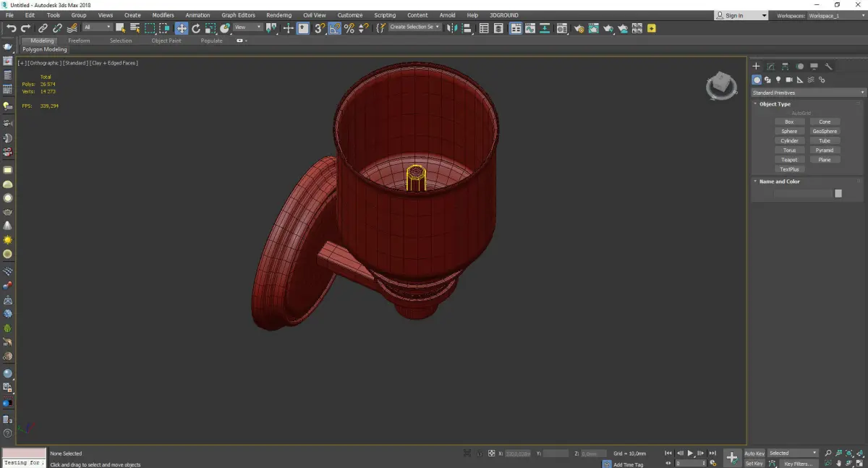The width and height of the screenshot is (868, 468).
Task: Switch to the Display command panel
Action: coord(814,67)
